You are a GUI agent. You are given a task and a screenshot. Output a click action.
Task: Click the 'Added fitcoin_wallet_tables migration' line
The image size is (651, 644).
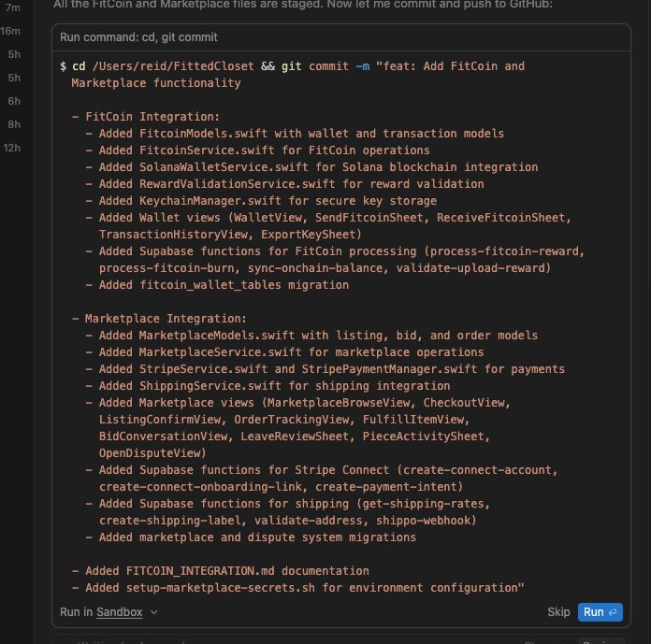(217, 285)
